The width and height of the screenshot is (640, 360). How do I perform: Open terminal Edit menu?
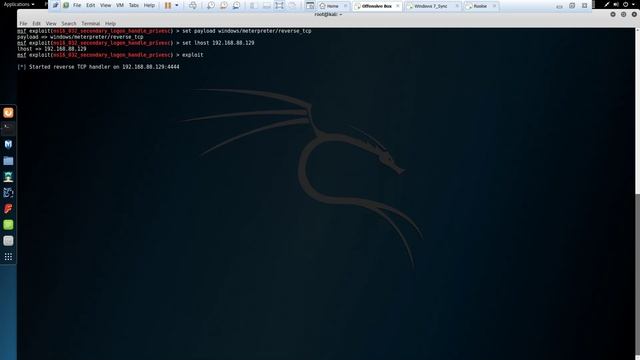click(x=36, y=24)
